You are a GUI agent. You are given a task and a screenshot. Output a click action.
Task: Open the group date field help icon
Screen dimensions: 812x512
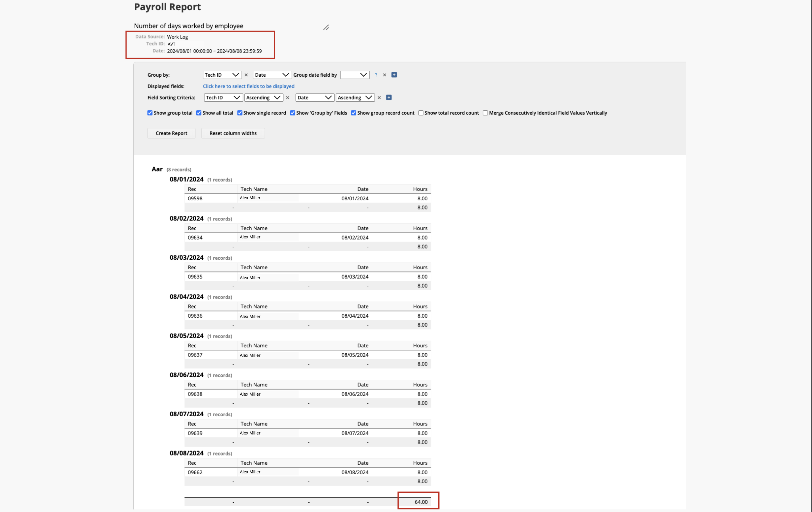point(376,75)
